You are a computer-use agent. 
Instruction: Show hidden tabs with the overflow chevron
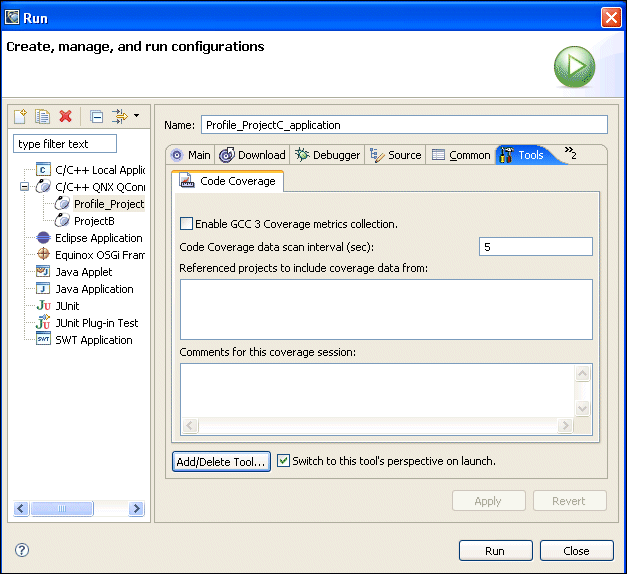[570, 153]
